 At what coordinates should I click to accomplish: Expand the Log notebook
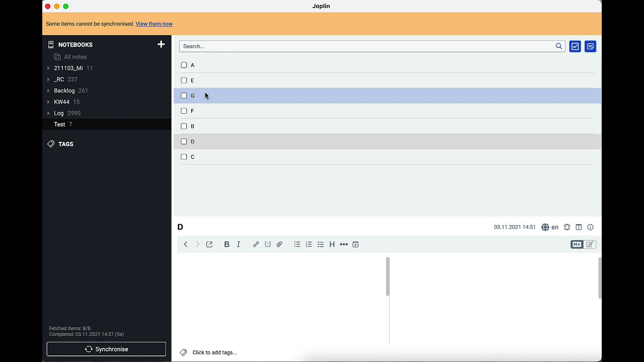pos(48,113)
